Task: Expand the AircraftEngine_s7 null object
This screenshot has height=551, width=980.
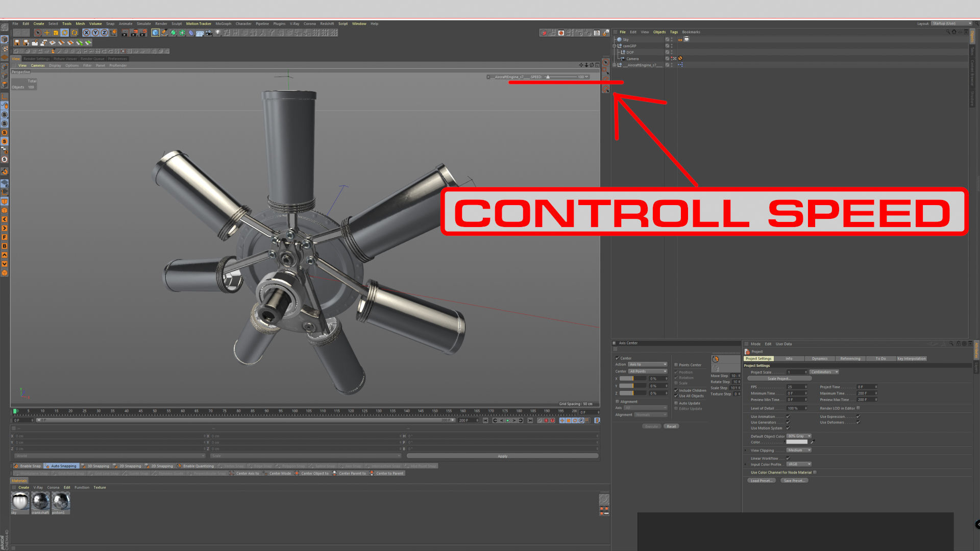Action: tap(615, 65)
